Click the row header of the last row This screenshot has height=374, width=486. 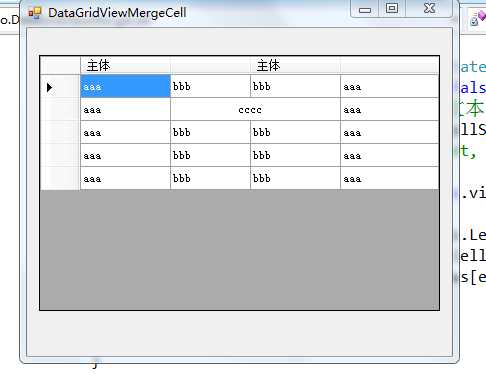(60, 178)
